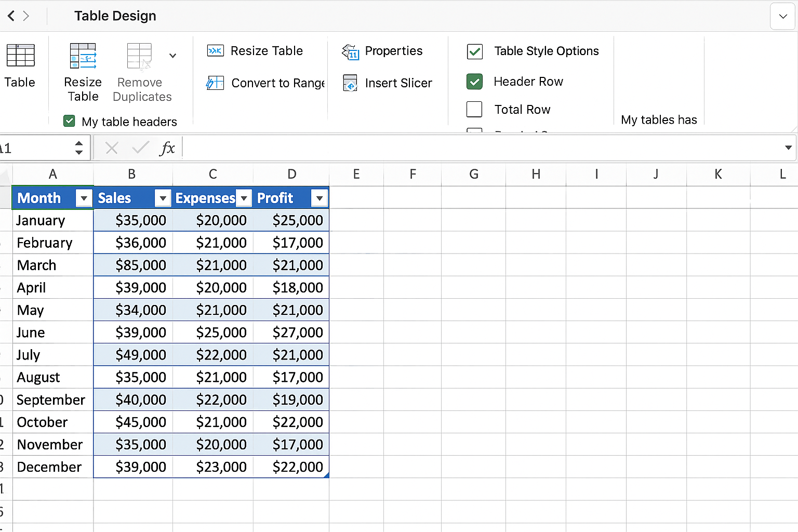
Task: Open table Properties
Action: tap(394, 51)
